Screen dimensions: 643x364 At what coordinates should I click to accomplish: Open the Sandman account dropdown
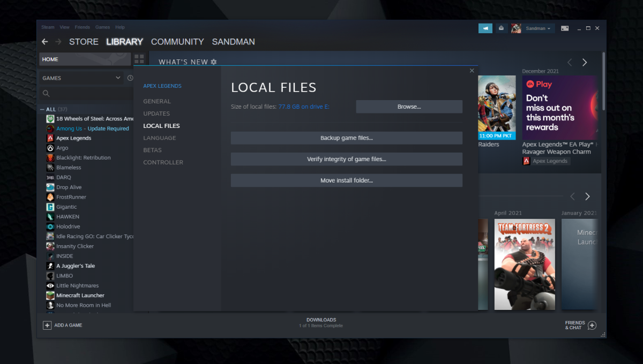pos(539,28)
